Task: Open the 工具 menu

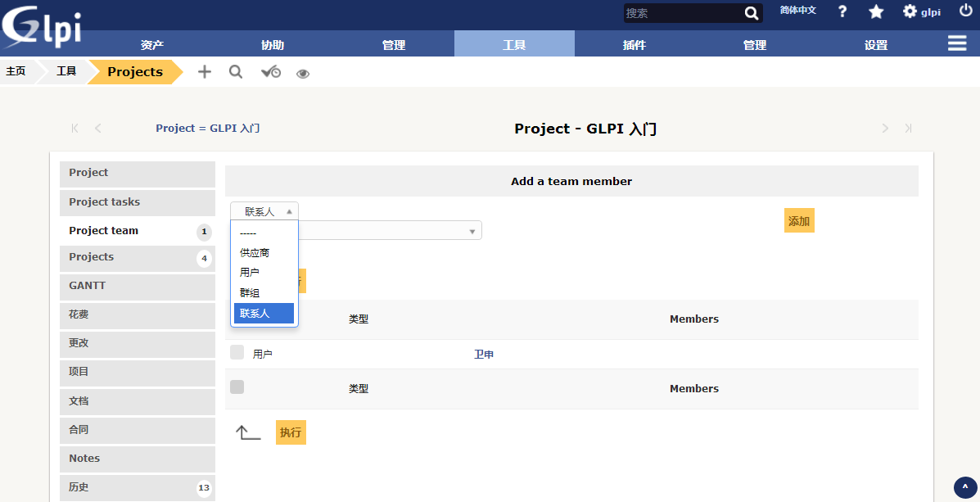Action: 514,45
